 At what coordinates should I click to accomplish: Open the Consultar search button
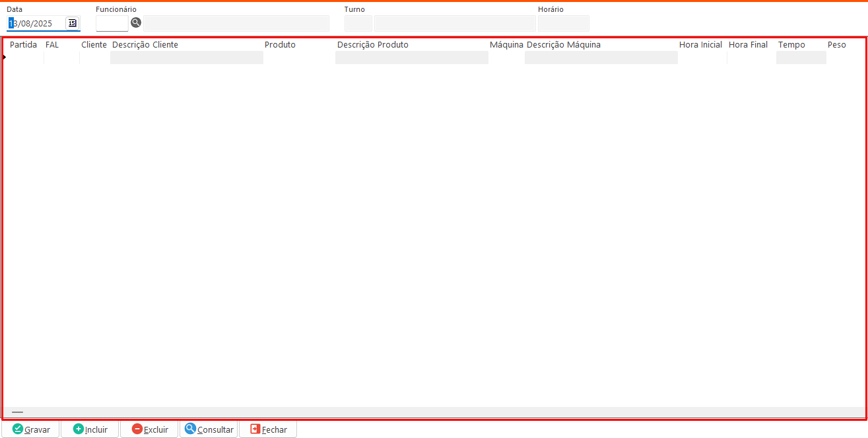tap(209, 429)
